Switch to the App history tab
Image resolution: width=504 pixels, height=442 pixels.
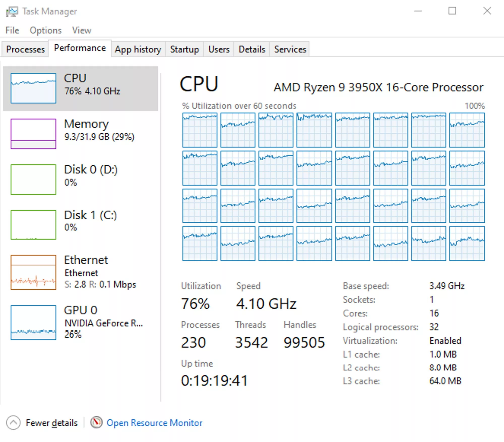coord(138,49)
